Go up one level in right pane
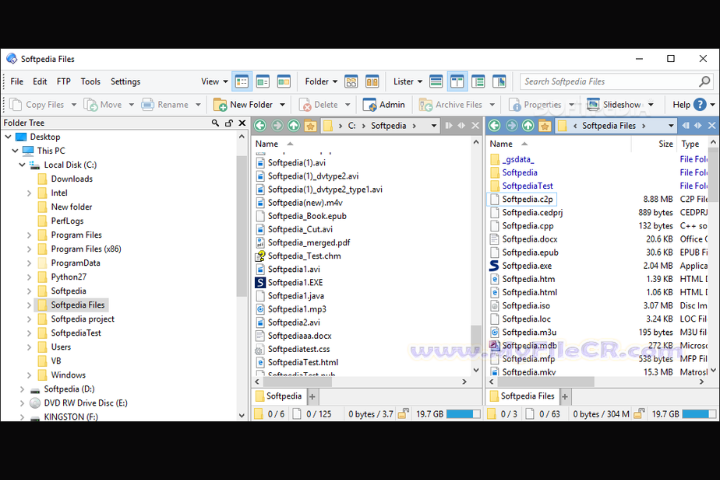 tap(528, 125)
